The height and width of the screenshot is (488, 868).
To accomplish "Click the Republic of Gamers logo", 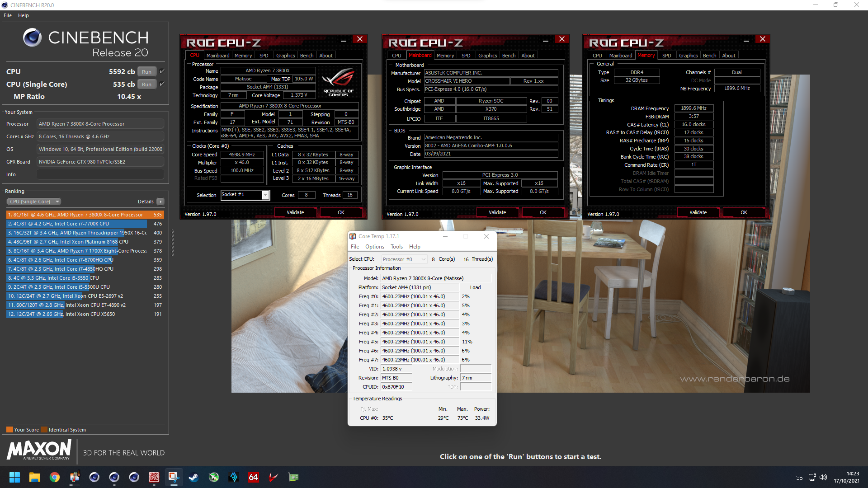I will (339, 82).
